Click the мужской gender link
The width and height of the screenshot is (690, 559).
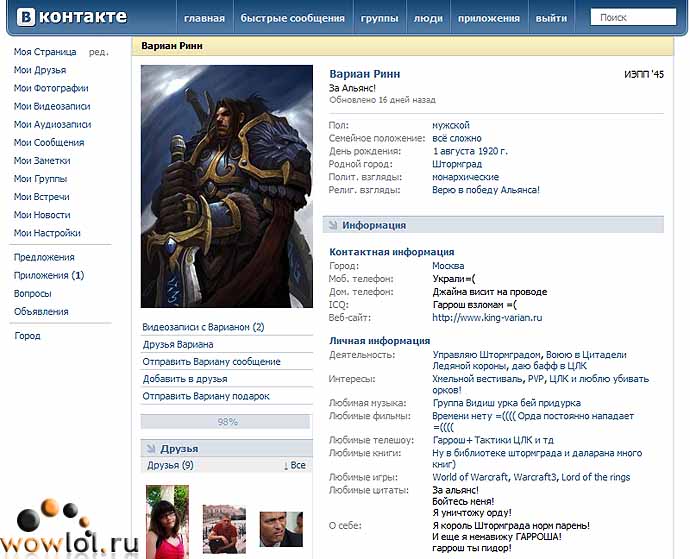point(451,125)
